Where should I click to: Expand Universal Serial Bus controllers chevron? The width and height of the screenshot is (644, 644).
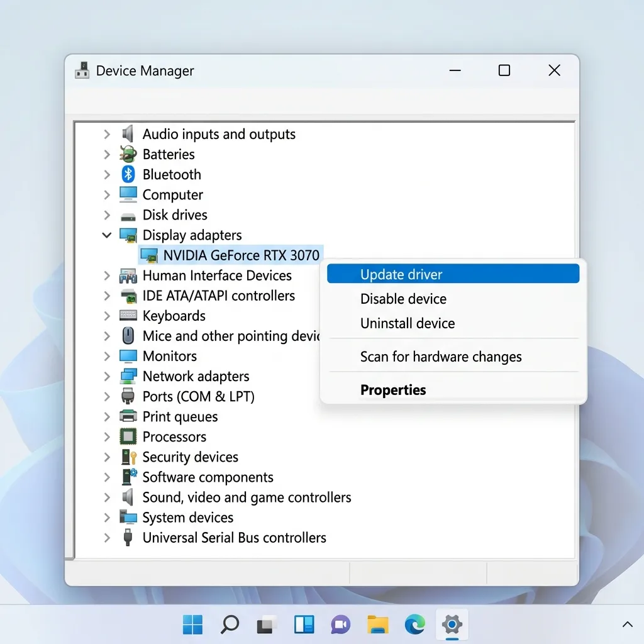[107, 538]
